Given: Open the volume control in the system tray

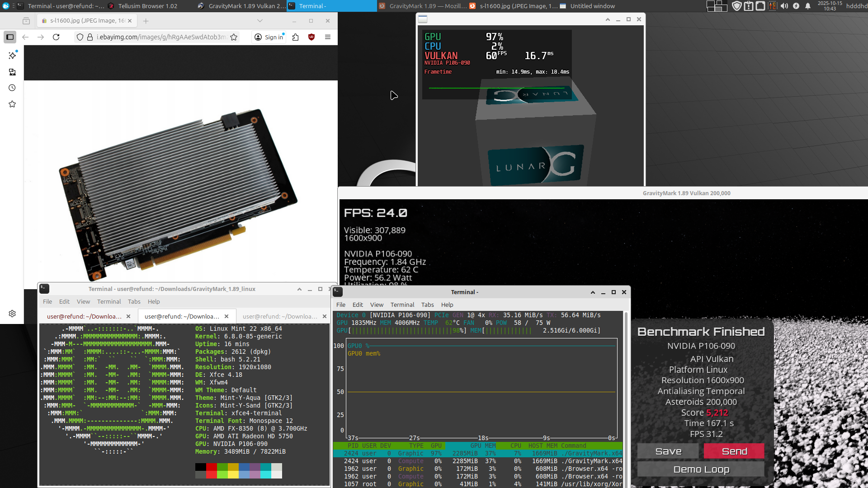Looking at the screenshot, I should pyautogui.click(x=784, y=6).
